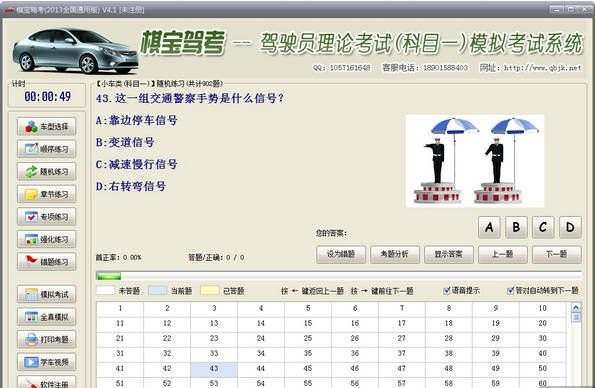Click 显示答案 show answer button
This screenshot has width=595, height=388.
(x=449, y=254)
